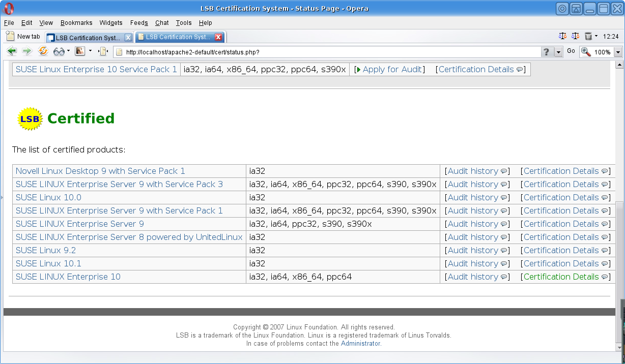Open the View menu
Image resolution: width=625 pixels, height=364 pixels.
(x=46, y=23)
